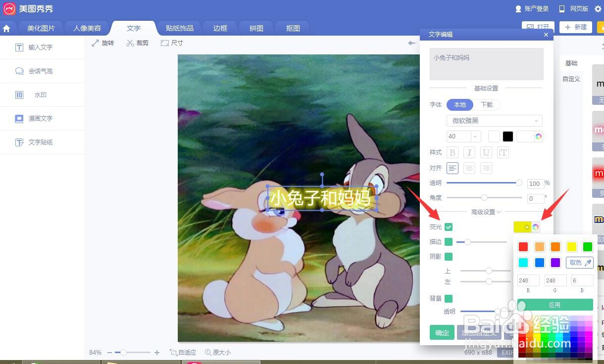Image resolution: width=604 pixels, height=364 pixels.
Task: Close the 文字编辑 dialog
Action: [x=546, y=35]
